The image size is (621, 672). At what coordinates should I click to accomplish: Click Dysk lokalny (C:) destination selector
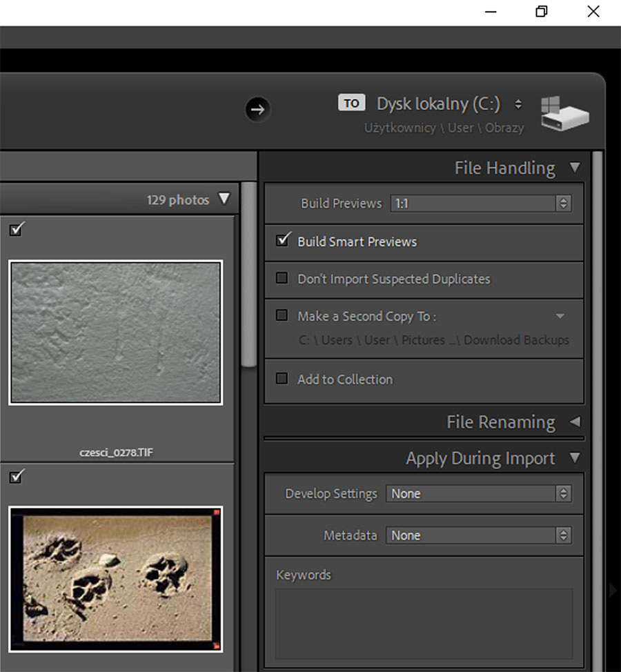pos(439,104)
